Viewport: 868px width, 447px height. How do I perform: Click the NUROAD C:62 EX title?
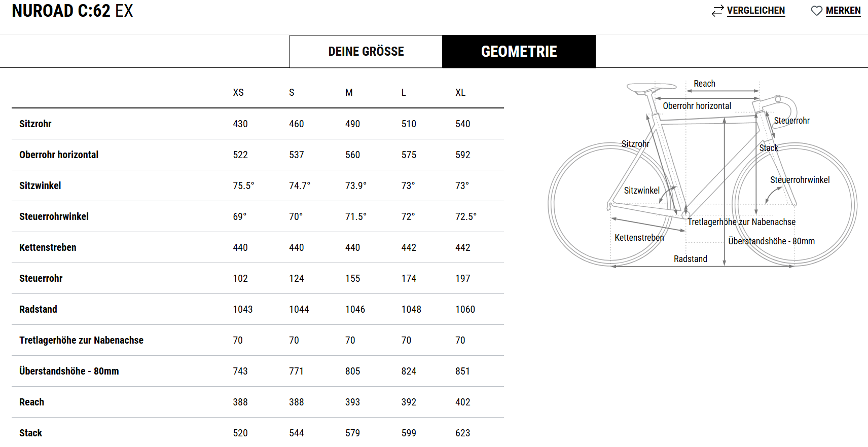point(73,11)
